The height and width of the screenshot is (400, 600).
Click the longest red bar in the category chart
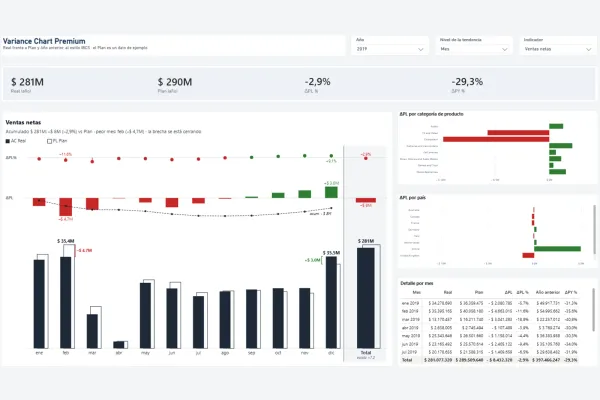496,139
